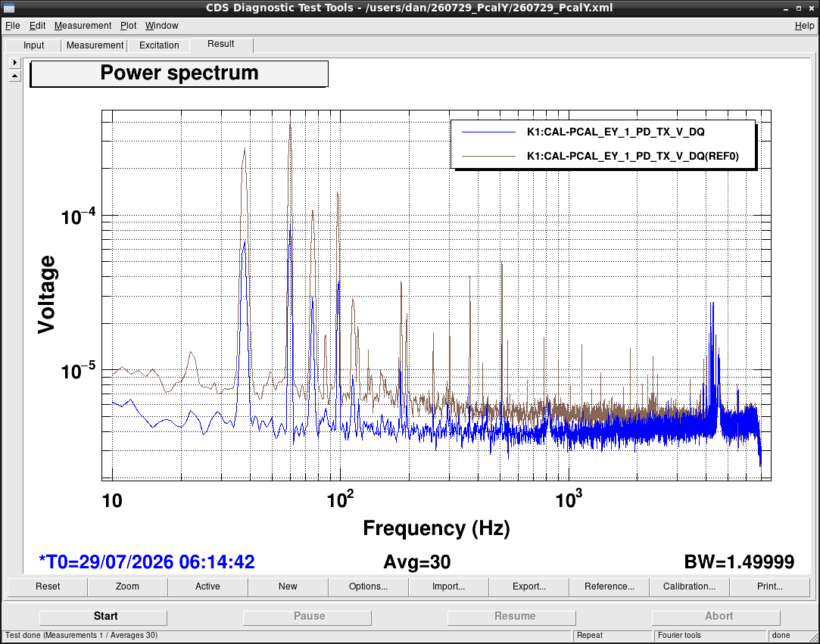
Task: Open the Reference... dialog
Action: [610, 586]
